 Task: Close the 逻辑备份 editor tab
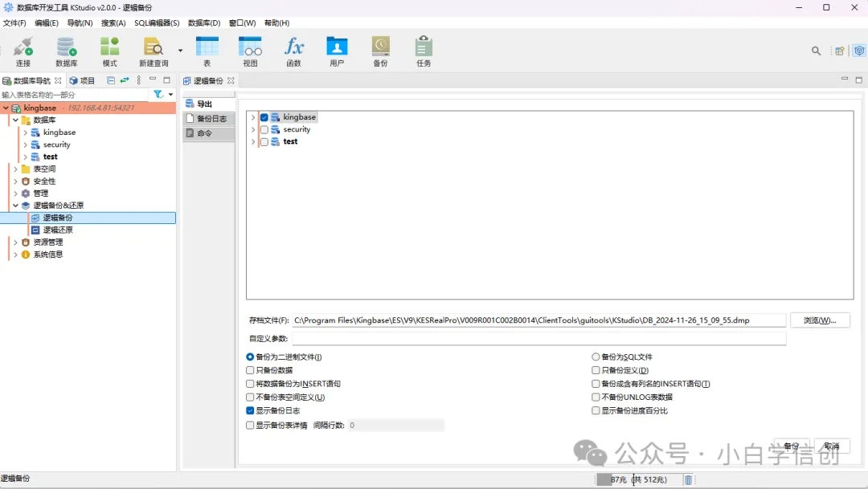point(231,80)
